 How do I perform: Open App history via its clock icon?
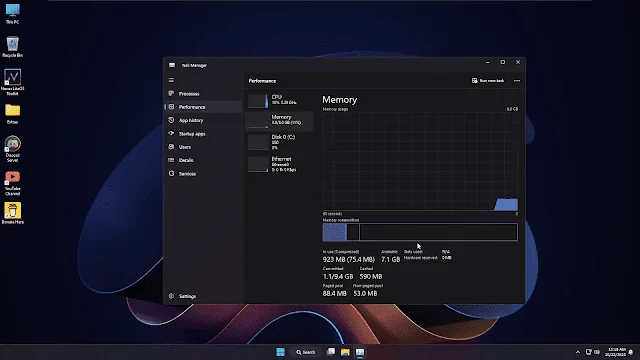click(171, 120)
